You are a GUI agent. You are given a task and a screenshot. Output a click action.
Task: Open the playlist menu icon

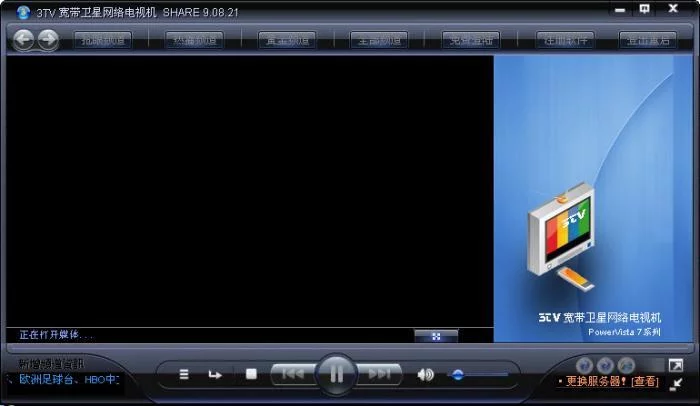(x=183, y=374)
